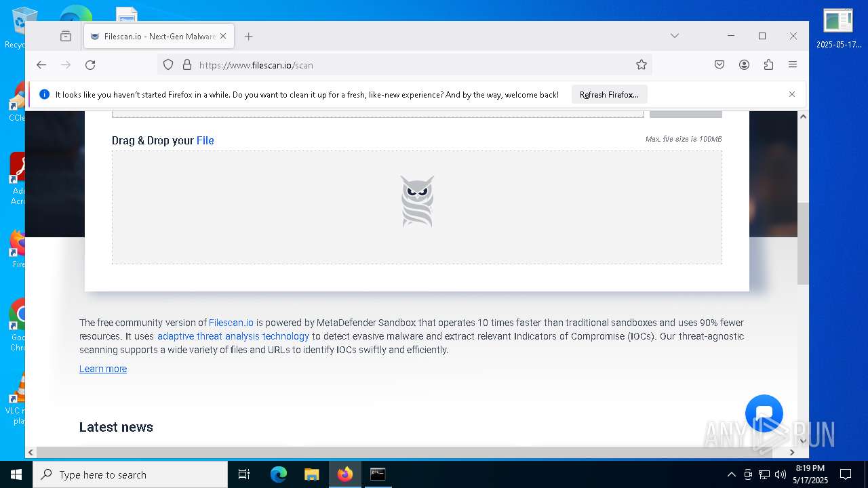Open Extensions puzzle icon
The height and width of the screenshot is (488, 868).
(768, 65)
